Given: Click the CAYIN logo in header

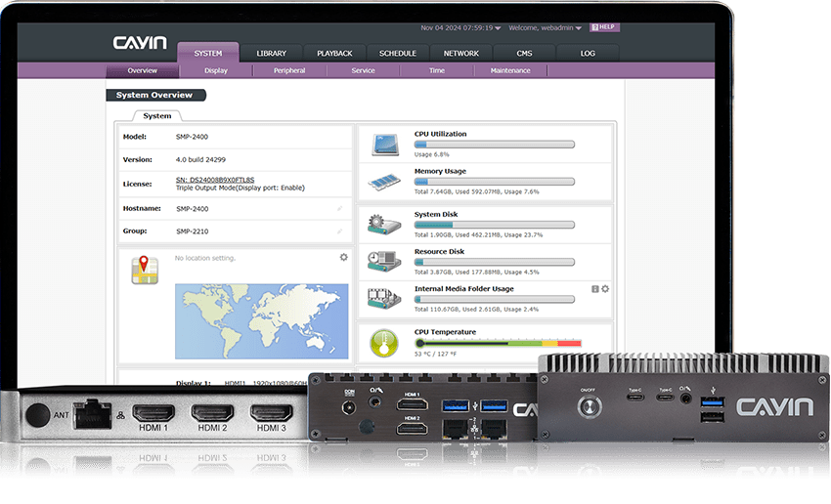Looking at the screenshot, I should click(140, 43).
